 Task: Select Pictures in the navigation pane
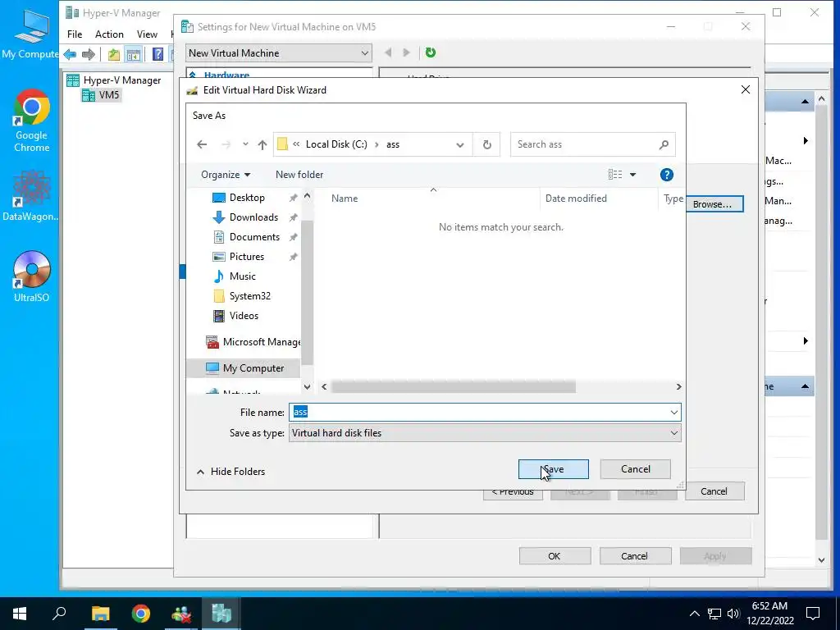(246, 257)
